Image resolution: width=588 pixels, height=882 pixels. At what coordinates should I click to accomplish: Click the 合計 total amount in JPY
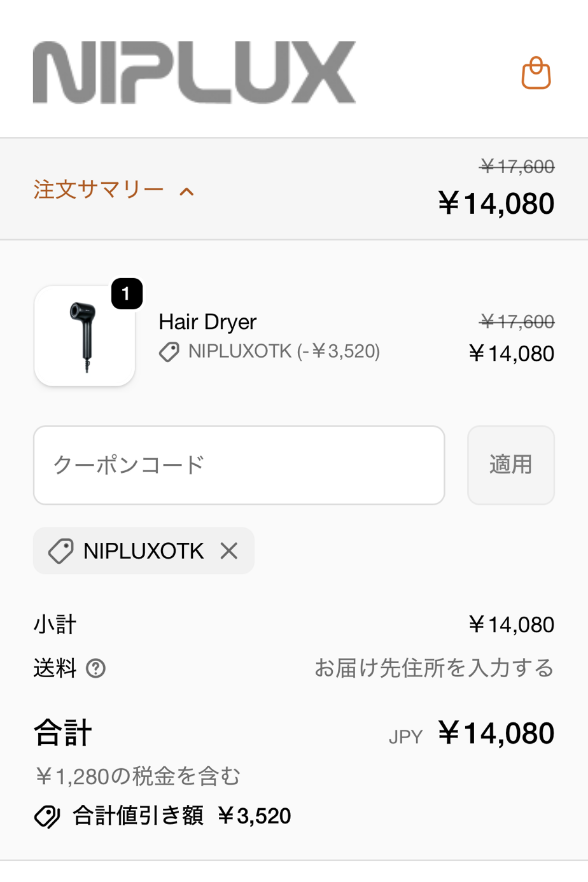pyautogui.click(x=496, y=733)
